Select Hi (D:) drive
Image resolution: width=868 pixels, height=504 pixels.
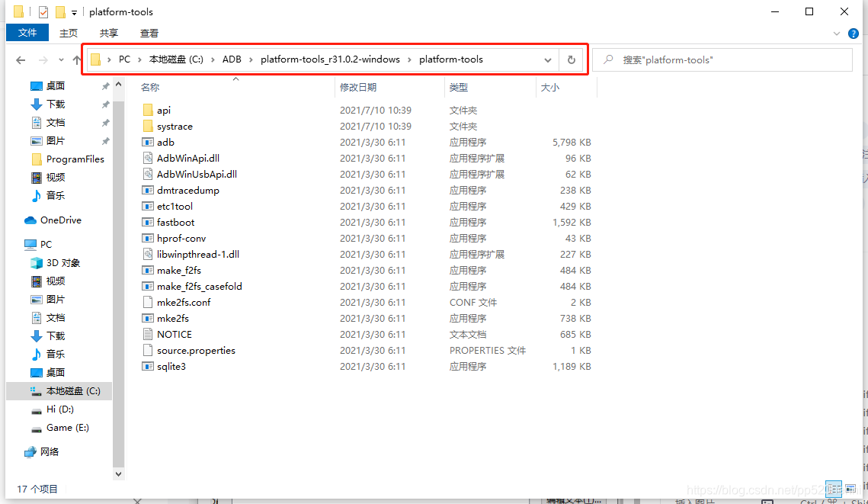(59, 409)
